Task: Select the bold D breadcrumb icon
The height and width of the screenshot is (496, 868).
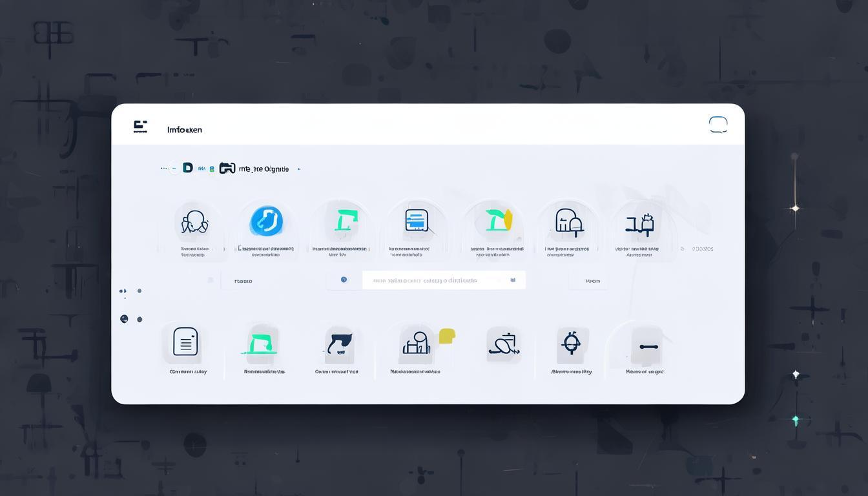Action: (187, 168)
